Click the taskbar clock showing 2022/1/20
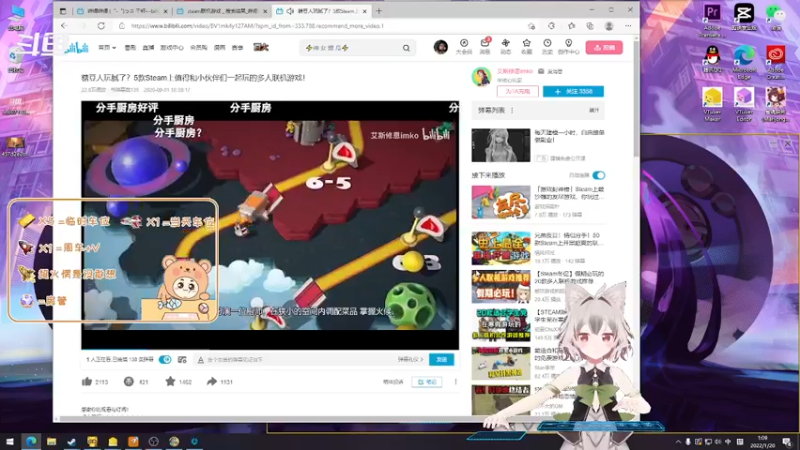The height and width of the screenshot is (450, 800). click(763, 441)
